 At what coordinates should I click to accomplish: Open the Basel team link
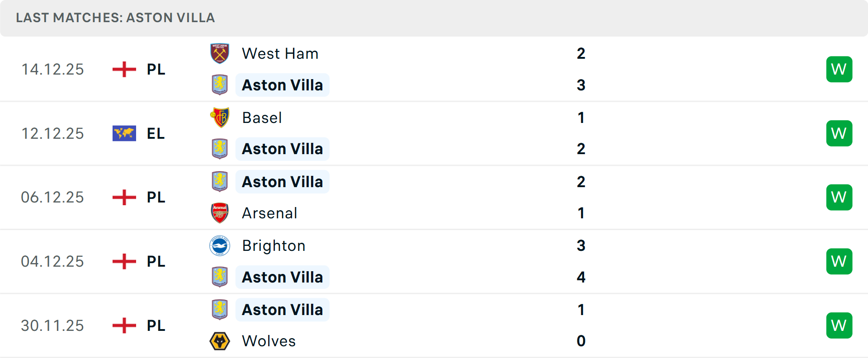(x=262, y=118)
